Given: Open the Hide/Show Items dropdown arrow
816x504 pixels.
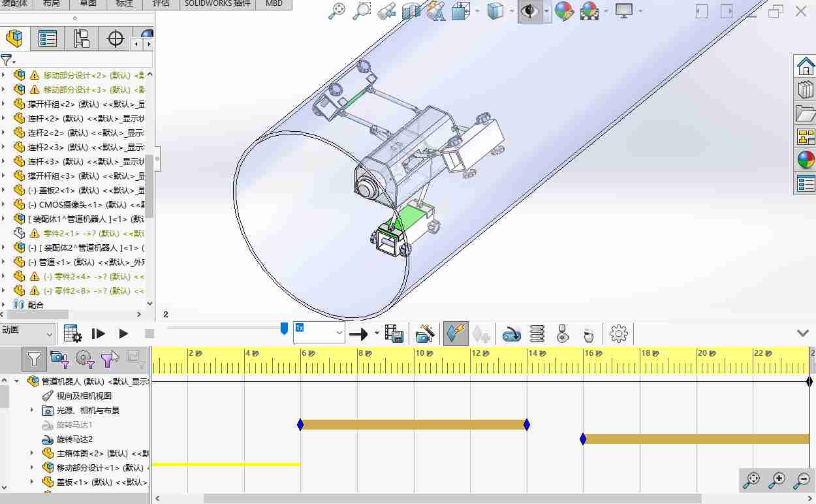Looking at the screenshot, I should pyautogui.click(x=546, y=11).
